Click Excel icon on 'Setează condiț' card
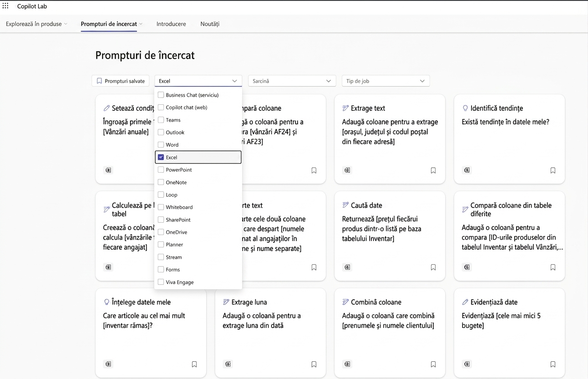 coord(108,170)
